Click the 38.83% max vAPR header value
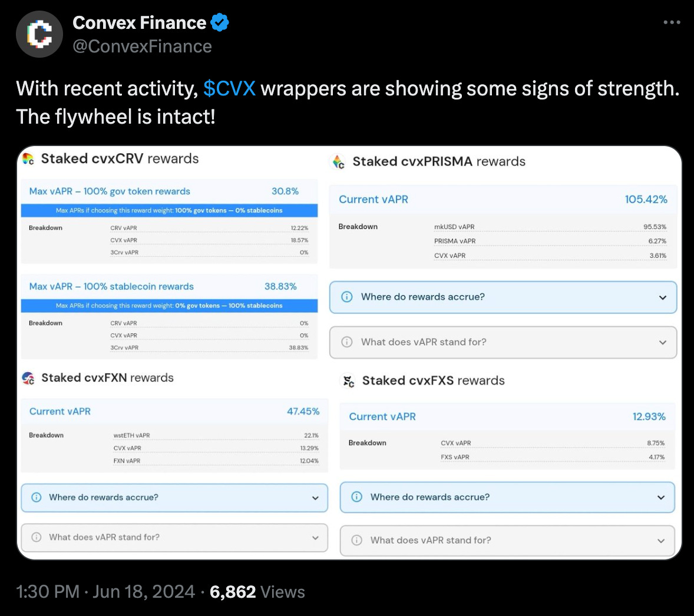The image size is (694, 616). point(280,286)
